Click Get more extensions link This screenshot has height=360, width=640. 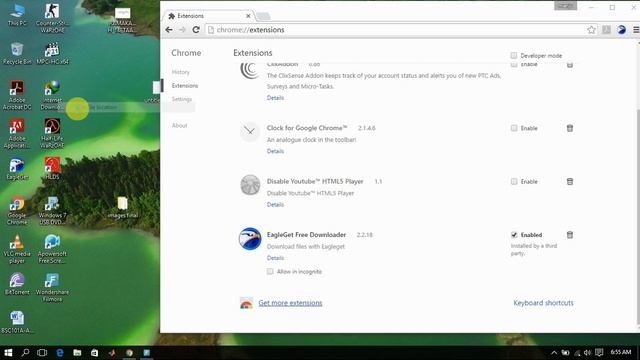tap(290, 303)
